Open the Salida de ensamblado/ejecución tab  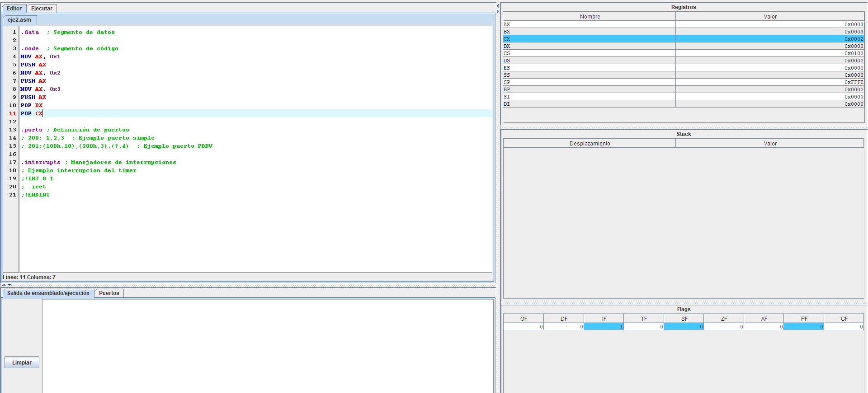coord(48,293)
